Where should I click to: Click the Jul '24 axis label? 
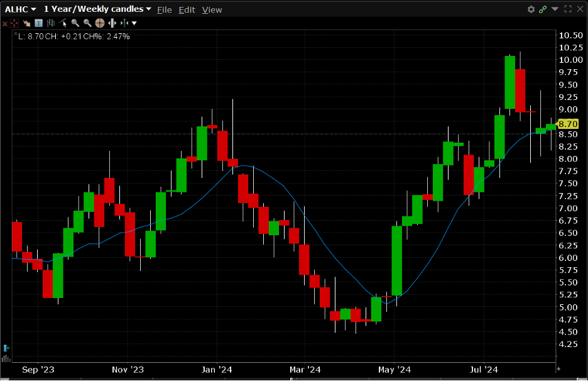484,370
